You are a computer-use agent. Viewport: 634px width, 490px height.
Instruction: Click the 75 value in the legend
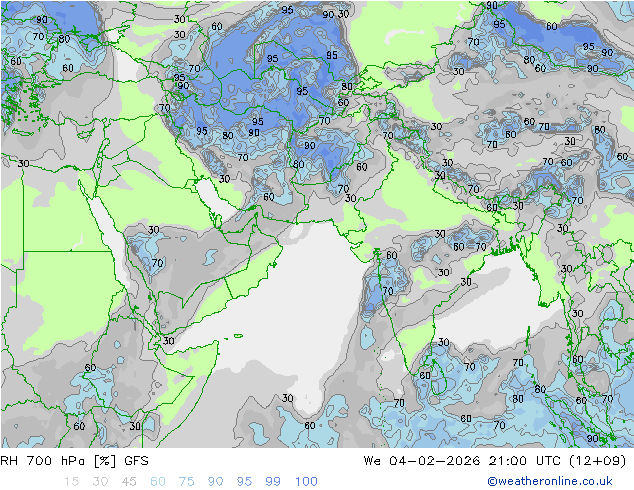[x=186, y=482]
